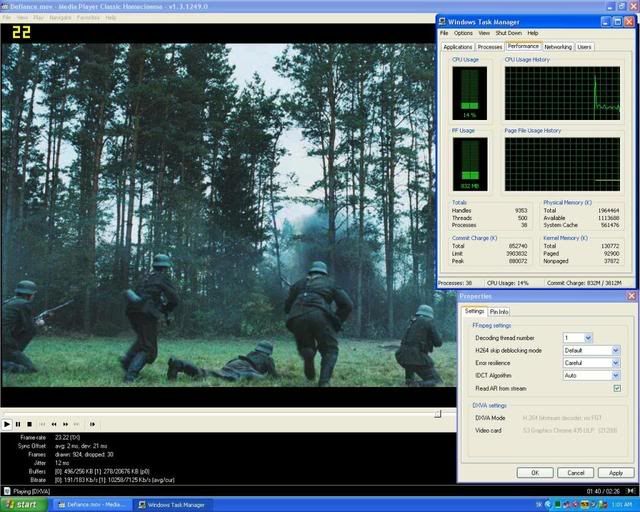Viewport: 640px width, 512px height.
Task: Open the Windows start menu
Action: (22, 505)
